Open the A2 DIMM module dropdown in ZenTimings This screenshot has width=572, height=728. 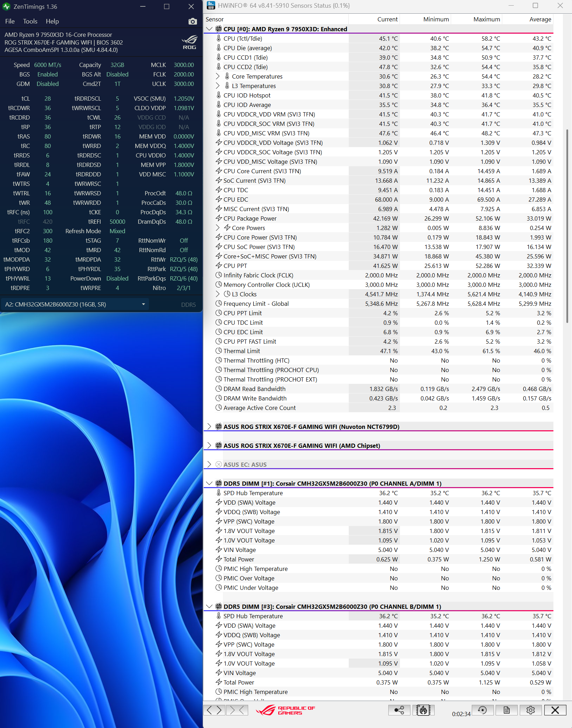coord(75,304)
